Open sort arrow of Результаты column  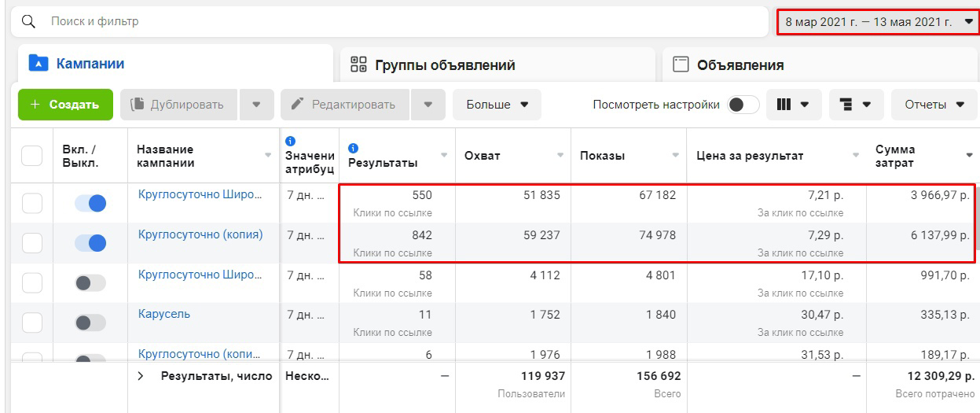tap(445, 155)
